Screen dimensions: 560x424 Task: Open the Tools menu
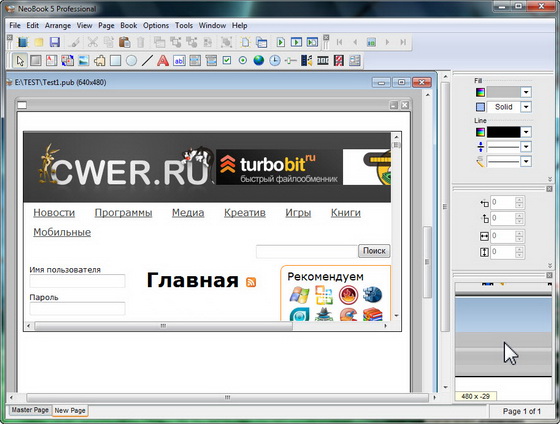point(184,25)
